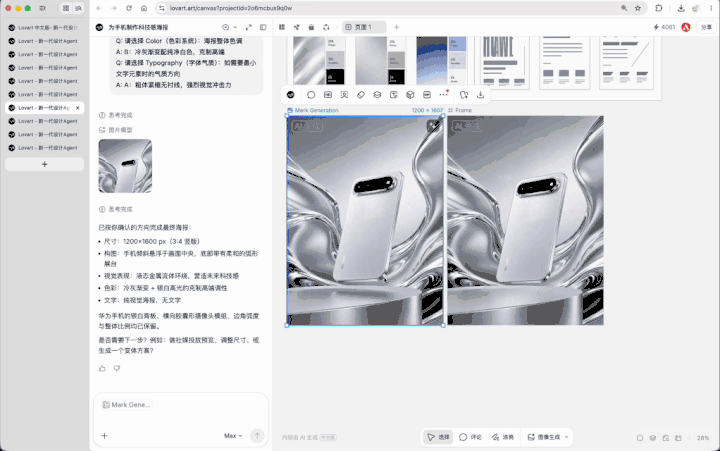Expand the 图片模型 image model section
The height and width of the screenshot is (451, 720).
(x=116, y=130)
